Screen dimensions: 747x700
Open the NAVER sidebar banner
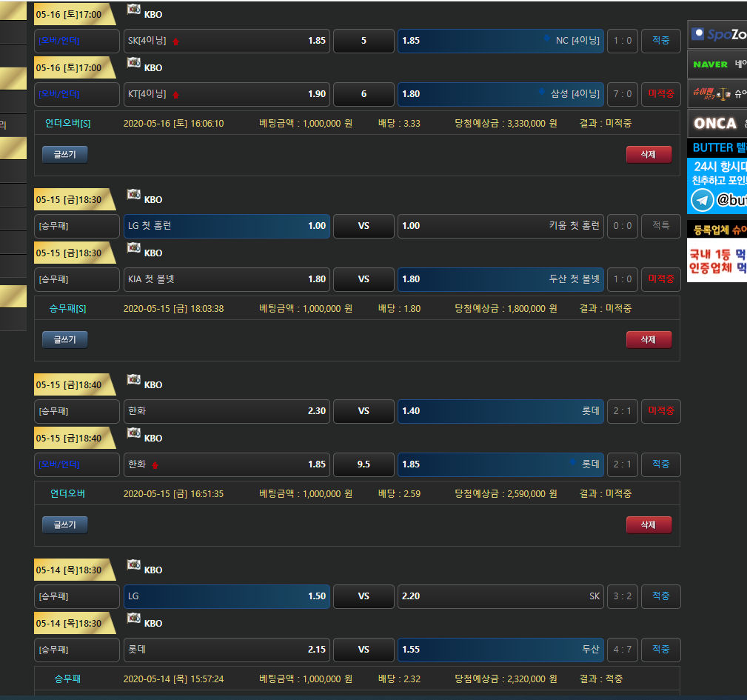point(717,64)
